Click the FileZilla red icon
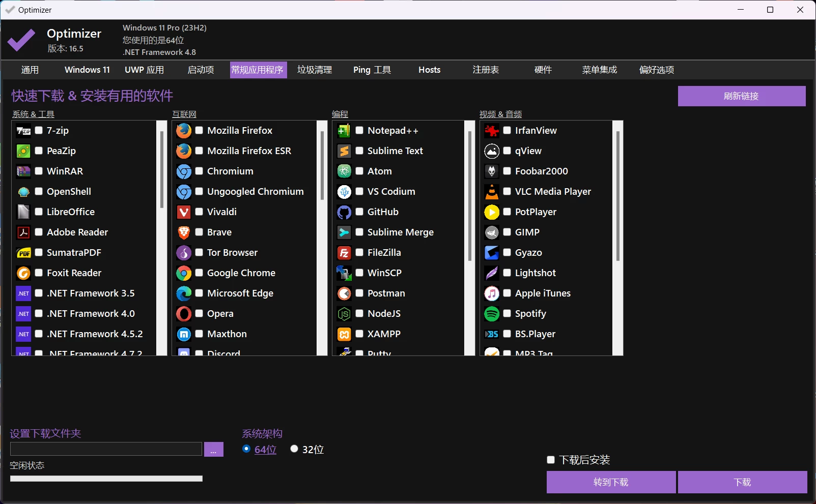This screenshot has height=504, width=816. tap(344, 253)
